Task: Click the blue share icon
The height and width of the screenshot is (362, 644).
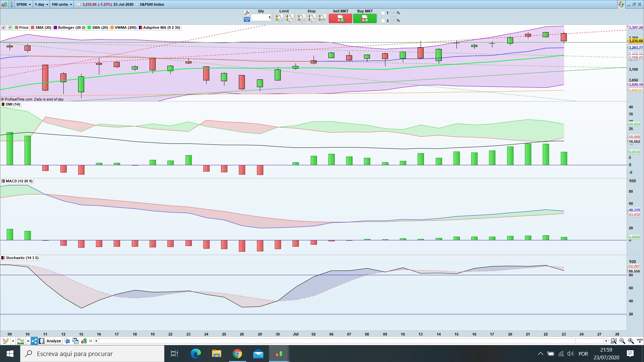Action: click(34, 341)
